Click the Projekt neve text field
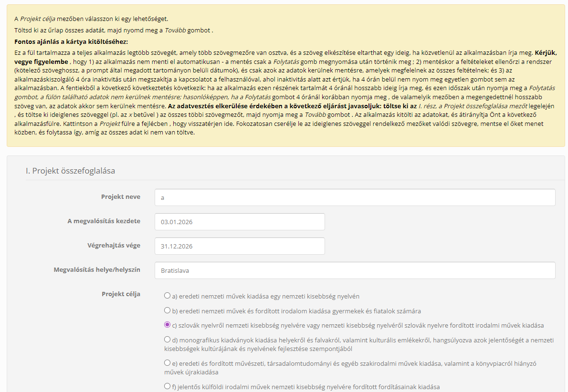Viewport: 568px width, 392px height. (x=355, y=197)
